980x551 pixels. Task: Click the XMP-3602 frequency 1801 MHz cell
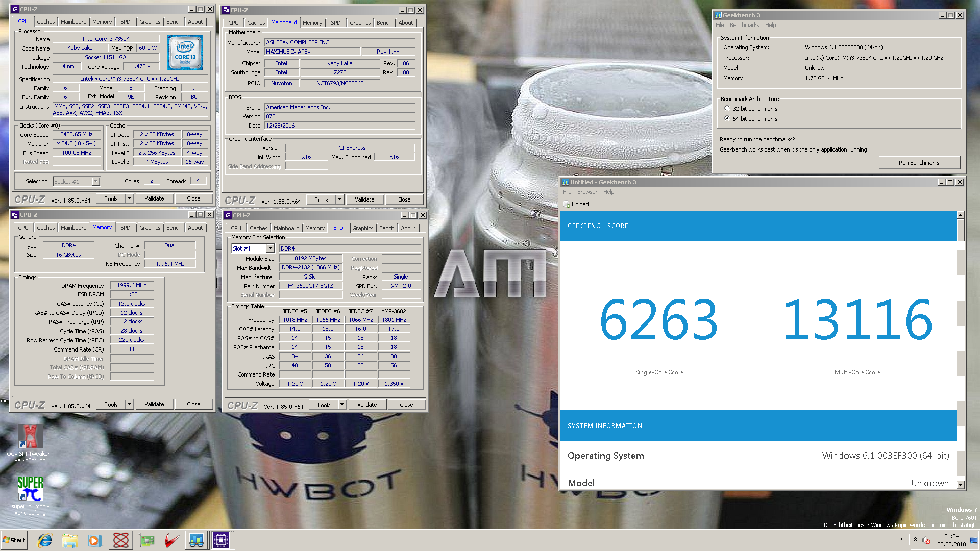394,320
